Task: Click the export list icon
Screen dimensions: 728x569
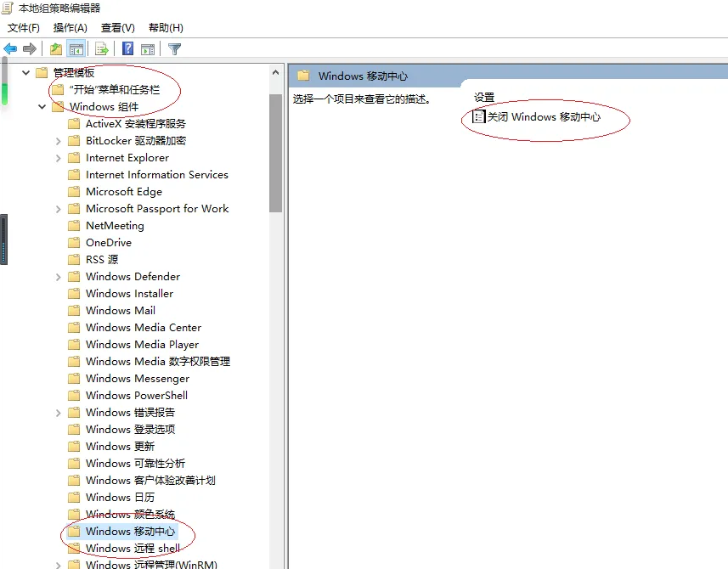Action: point(101,48)
